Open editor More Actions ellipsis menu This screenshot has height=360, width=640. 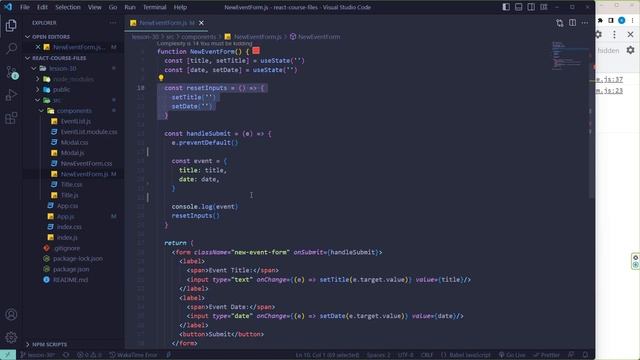[x=585, y=23]
